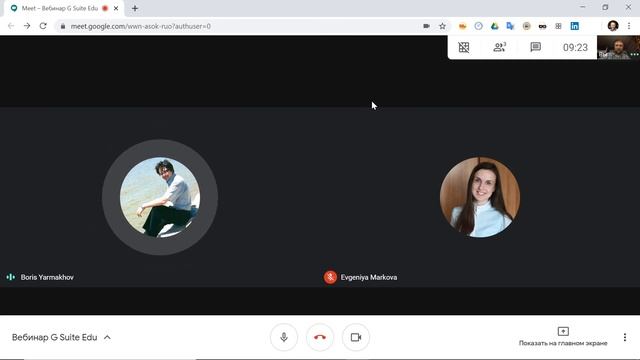Go back with the browser back arrow
Image resolution: width=640 pixels, height=360 pixels.
(11, 26)
